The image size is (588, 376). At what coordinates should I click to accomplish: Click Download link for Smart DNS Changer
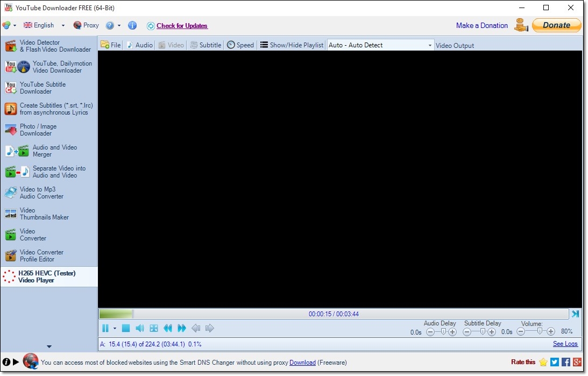pos(302,363)
